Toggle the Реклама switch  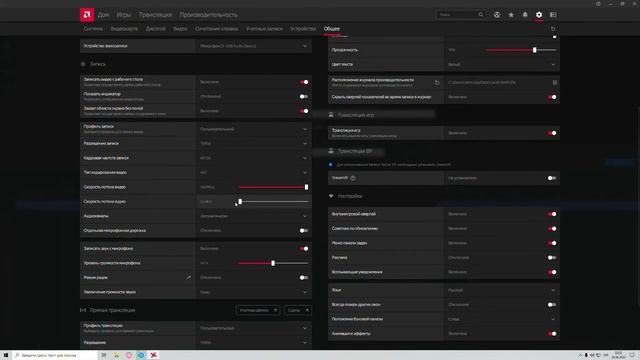pos(551,258)
